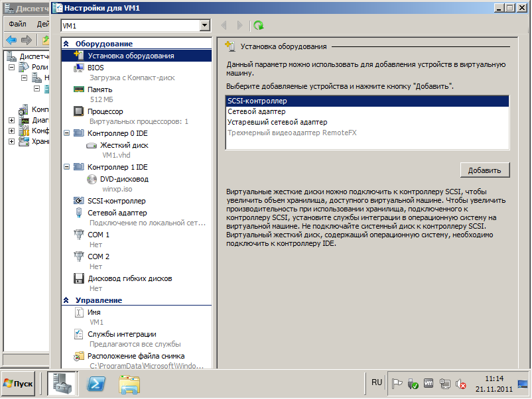This screenshot has width=532, height=399.
Task: Select Службы интеграции under Управление
Action: coord(122,334)
